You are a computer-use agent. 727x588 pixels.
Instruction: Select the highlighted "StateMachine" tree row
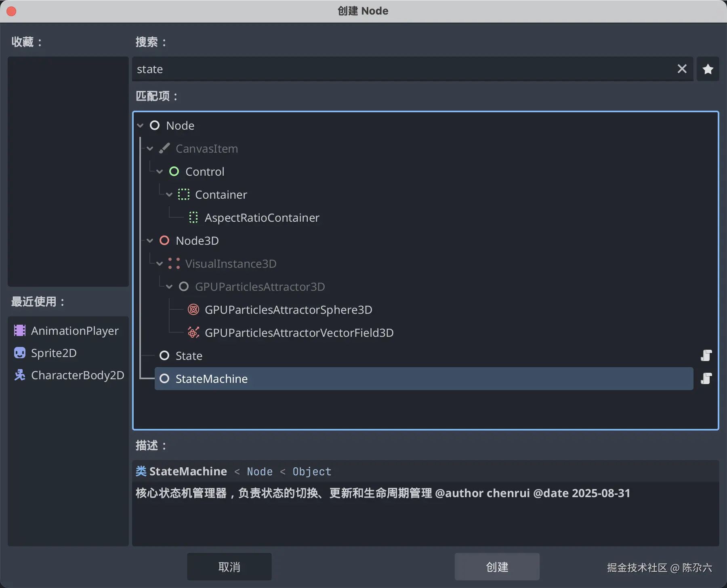pos(424,379)
